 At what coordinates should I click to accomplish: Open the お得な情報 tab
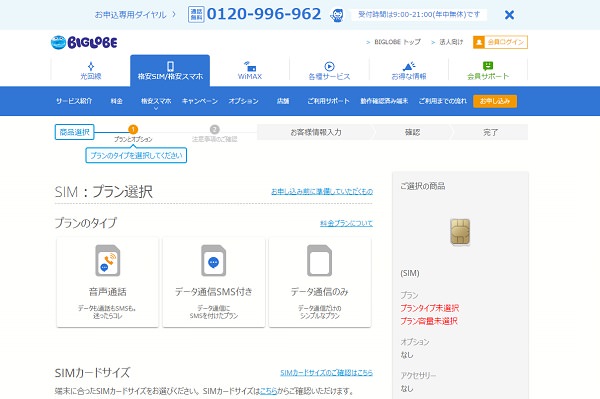pyautogui.click(x=409, y=70)
